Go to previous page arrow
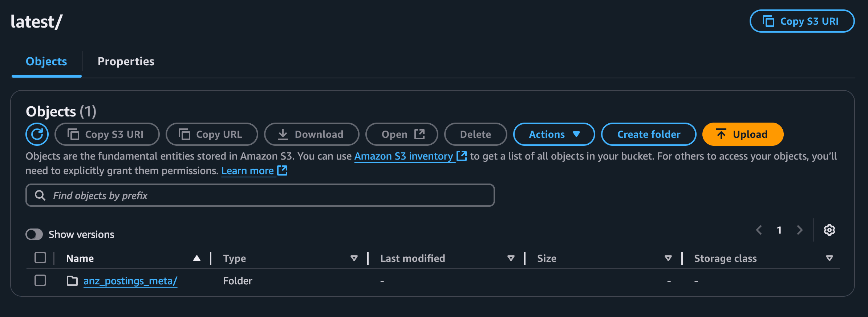Image resolution: width=868 pixels, height=317 pixels. pos(759,230)
